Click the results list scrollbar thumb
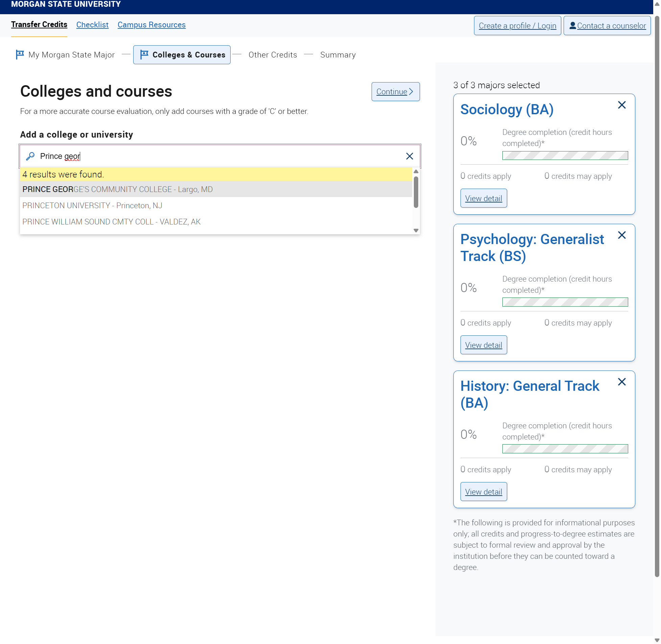This screenshot has width=661, height=644. [x=416, y=192]
